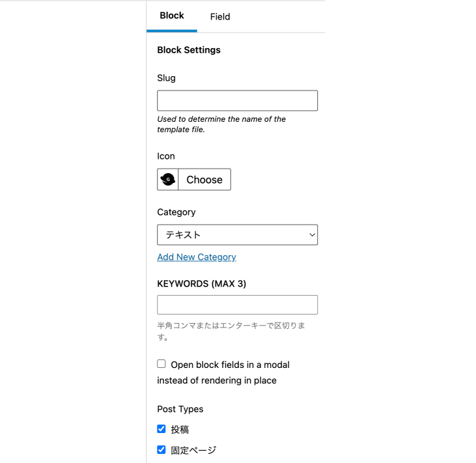Click the Slug field label
The height and width of the screenshot is (463, 476).
pyautogui.click(x=167, y=78)
